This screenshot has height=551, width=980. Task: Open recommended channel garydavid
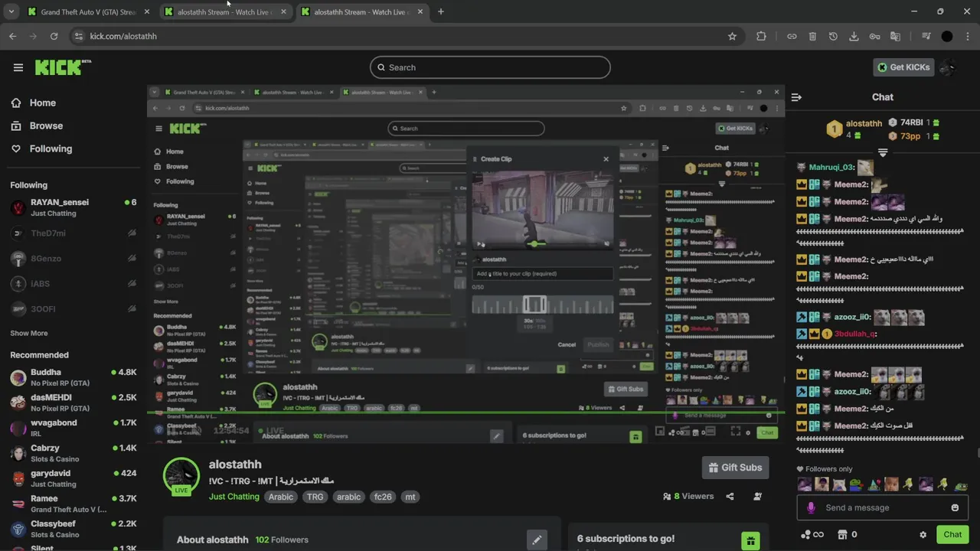tap(73, 478)
